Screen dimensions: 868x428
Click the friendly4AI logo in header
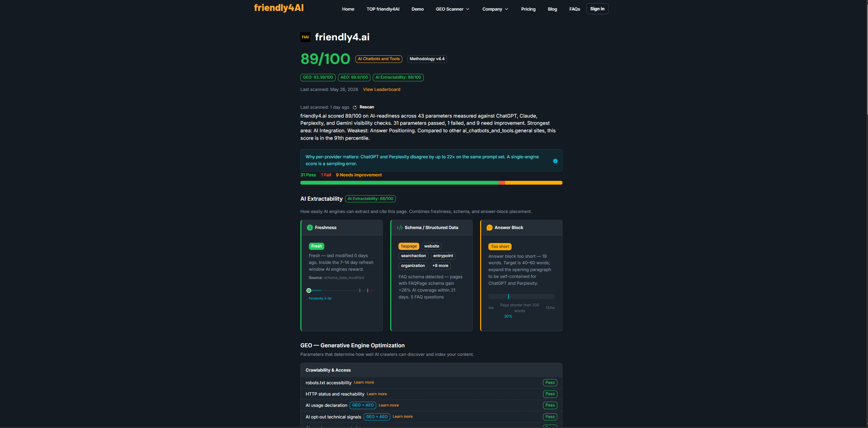[279, 8]
